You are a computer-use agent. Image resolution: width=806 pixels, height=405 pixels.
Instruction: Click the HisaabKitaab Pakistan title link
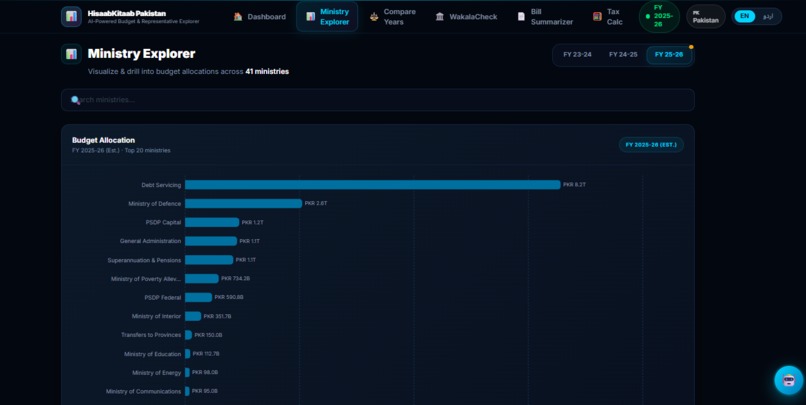click(x=126, y=13)
